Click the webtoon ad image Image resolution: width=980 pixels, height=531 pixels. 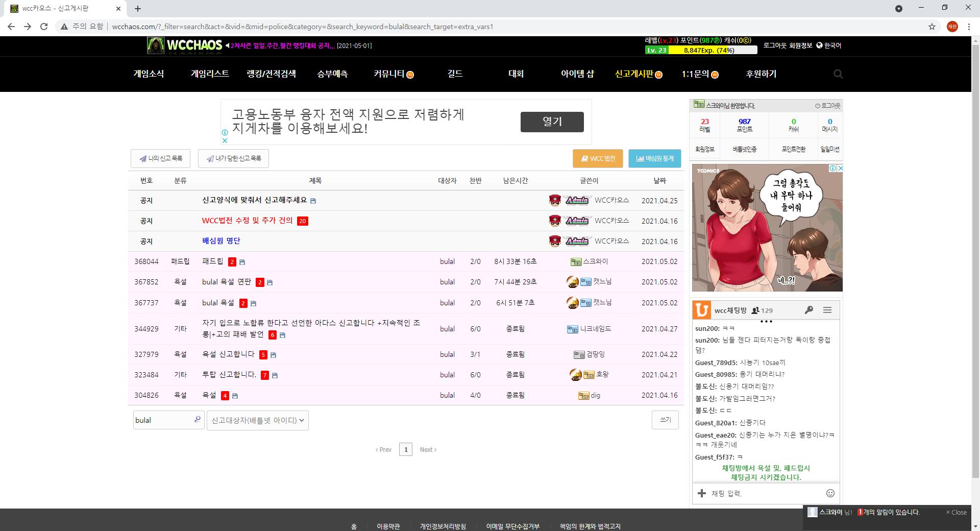(767, 228)
